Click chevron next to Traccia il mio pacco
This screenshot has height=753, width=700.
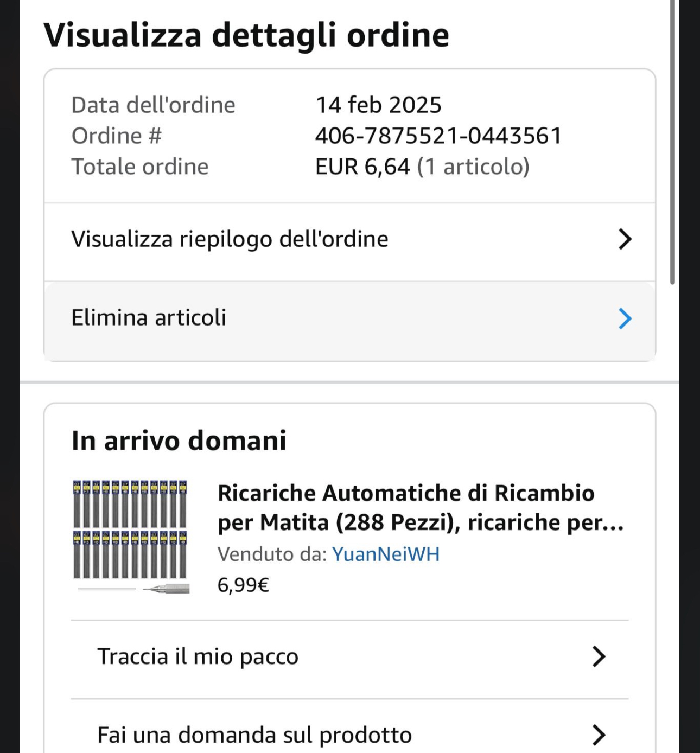click(599, 656)
